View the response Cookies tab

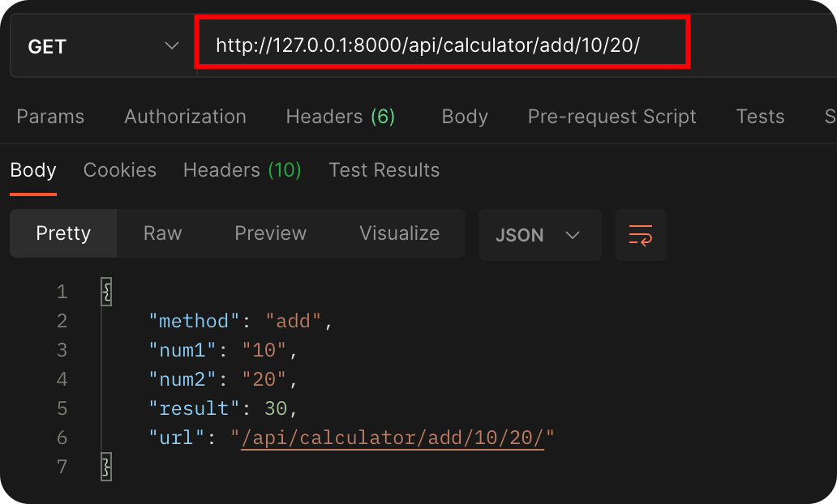120,170
